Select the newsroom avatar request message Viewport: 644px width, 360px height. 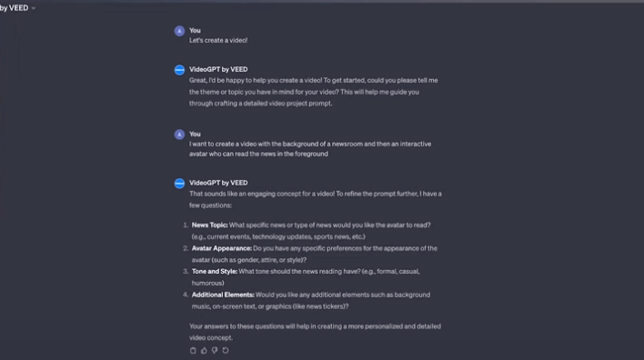coord(310,149)
